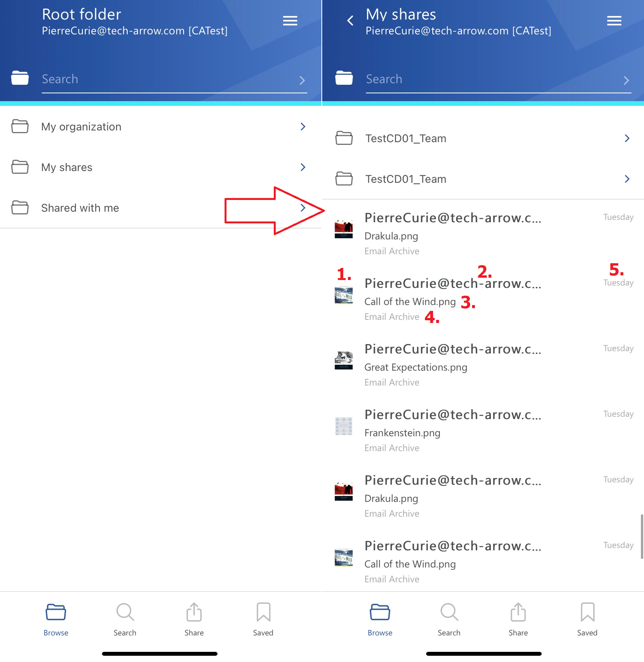The image size is (644, 662).
Task: Expand the Shared with me chevron
Action: [303, 208]
